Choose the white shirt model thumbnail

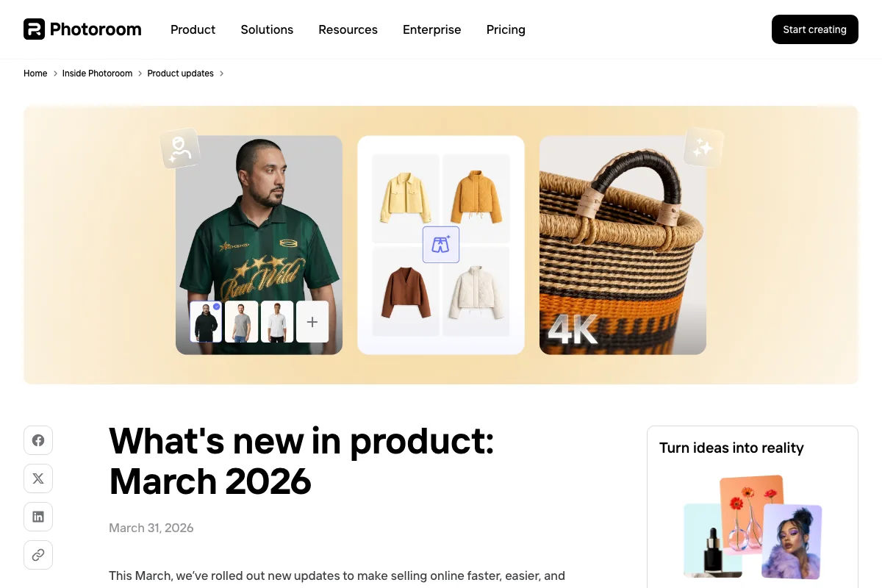click(277, 322)
